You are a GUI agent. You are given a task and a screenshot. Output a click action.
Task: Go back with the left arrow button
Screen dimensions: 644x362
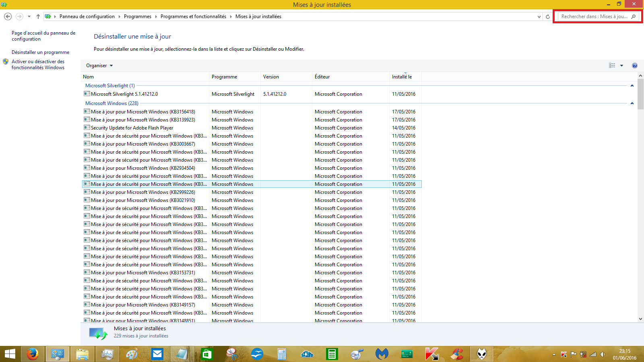(x=8, y=16)
